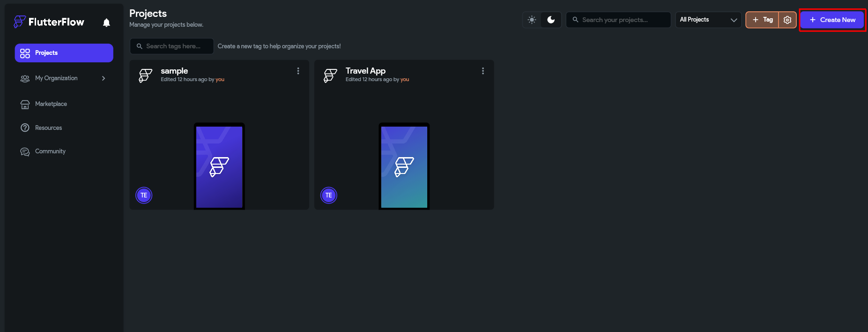
Task: Open three-dot menu for sample project
Action: (x=298, y=71)
